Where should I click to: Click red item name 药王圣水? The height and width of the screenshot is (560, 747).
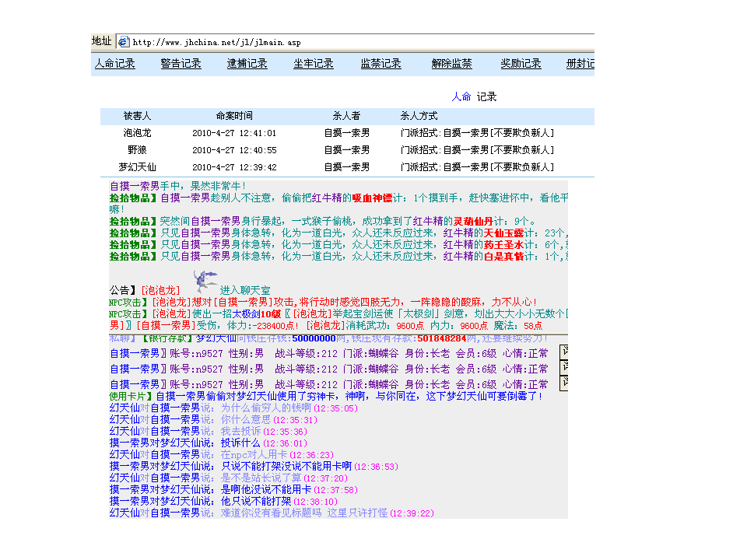pyautogui.click(x=503, y=245)
